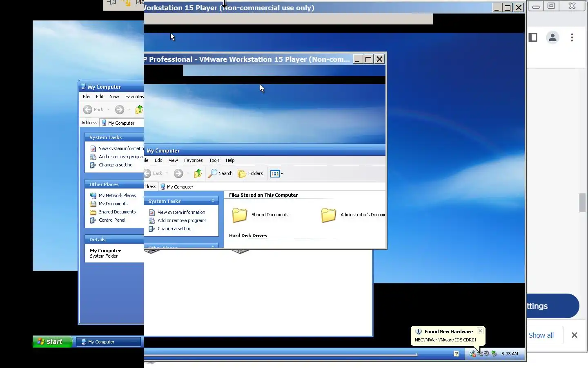Open Favorites menu in left My Computer window

pos(134,96)
